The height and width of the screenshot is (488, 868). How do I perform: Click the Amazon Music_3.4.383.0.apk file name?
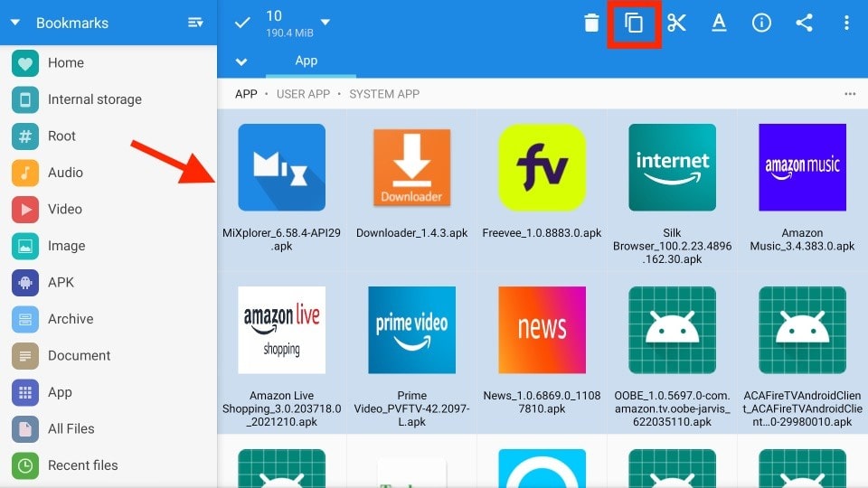point(802,239)
